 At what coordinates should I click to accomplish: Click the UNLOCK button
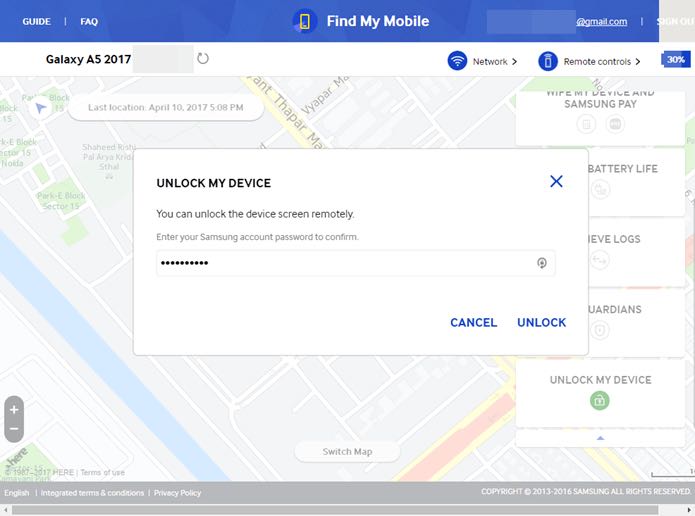(x=542, y=322)
